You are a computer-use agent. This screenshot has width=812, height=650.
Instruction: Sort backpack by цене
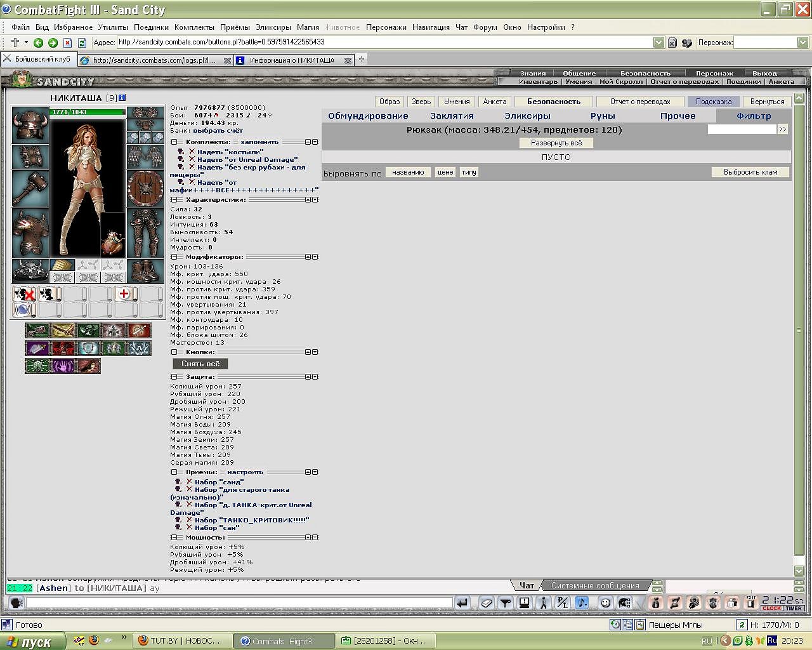click(x=445, y=172)
